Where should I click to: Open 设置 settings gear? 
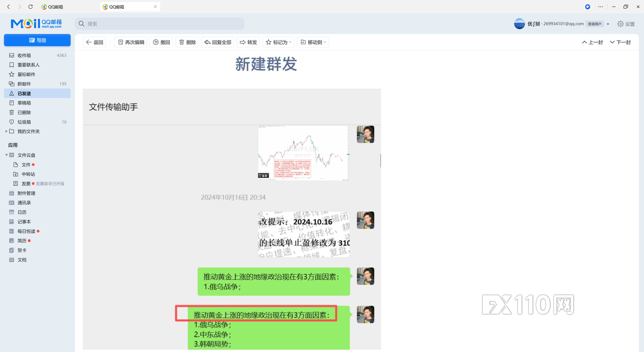(626, 24)
